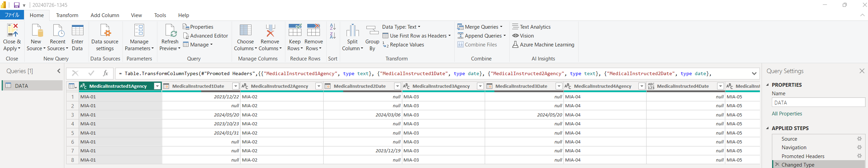Collapse the Queries pane
868x168 pixels.
tap(59, 71)
